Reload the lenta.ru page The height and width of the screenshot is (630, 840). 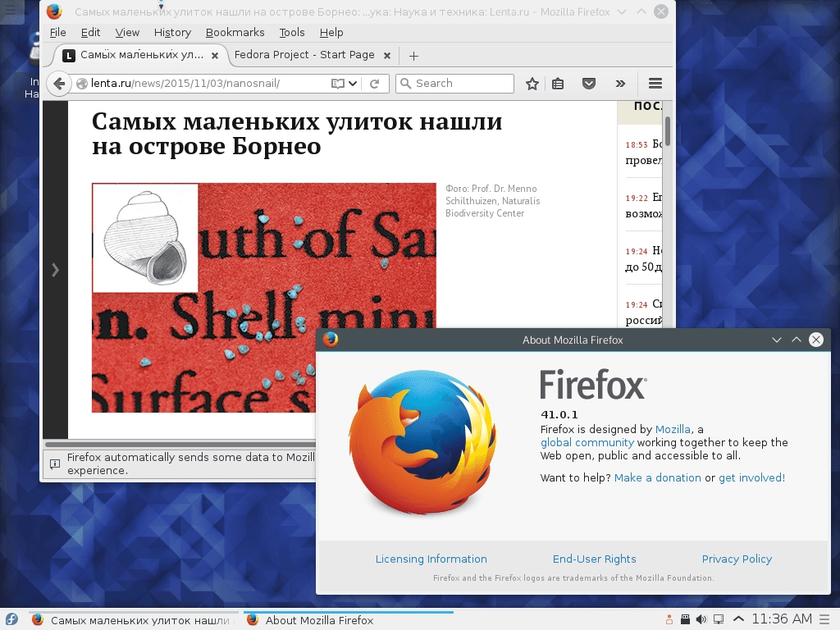point(374,84)
